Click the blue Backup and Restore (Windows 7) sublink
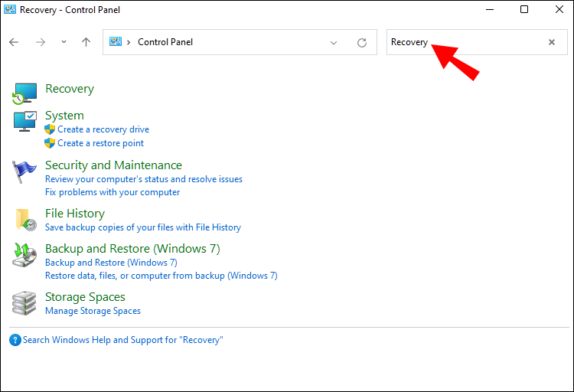This screenshot has height=392, width=574. [111, 263]
